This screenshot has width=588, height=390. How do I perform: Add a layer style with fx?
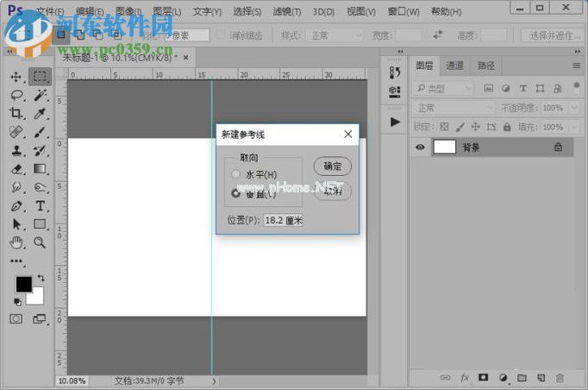coord(464,378)
